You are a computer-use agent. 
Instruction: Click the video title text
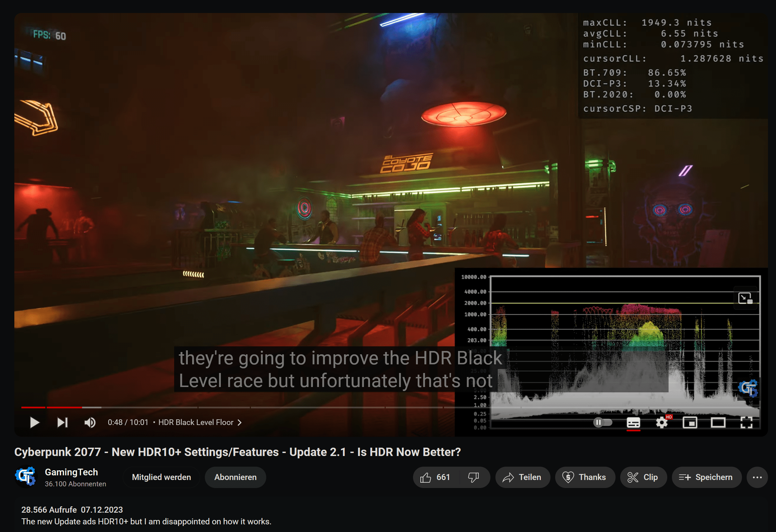[x=238, y=452]
